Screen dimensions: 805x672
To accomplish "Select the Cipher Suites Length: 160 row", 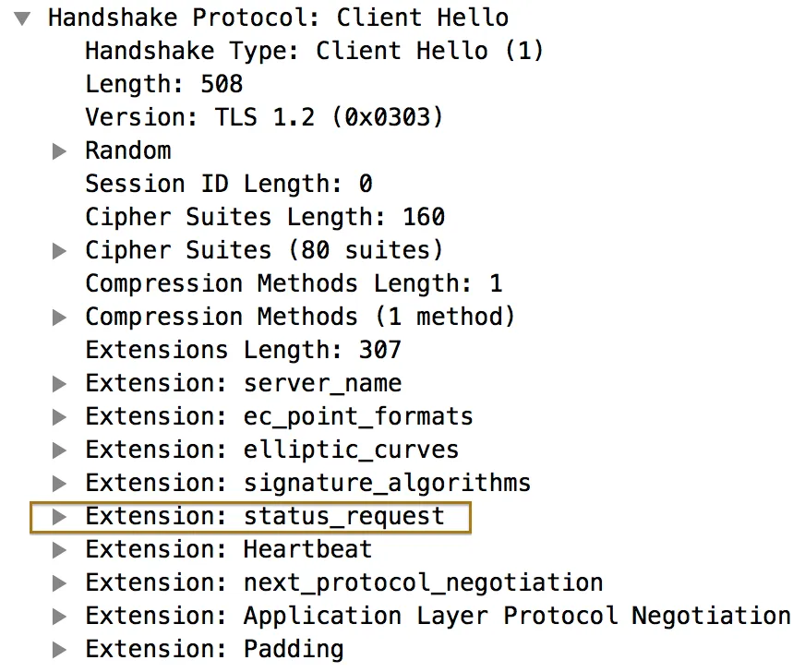I will click(265, 218).
